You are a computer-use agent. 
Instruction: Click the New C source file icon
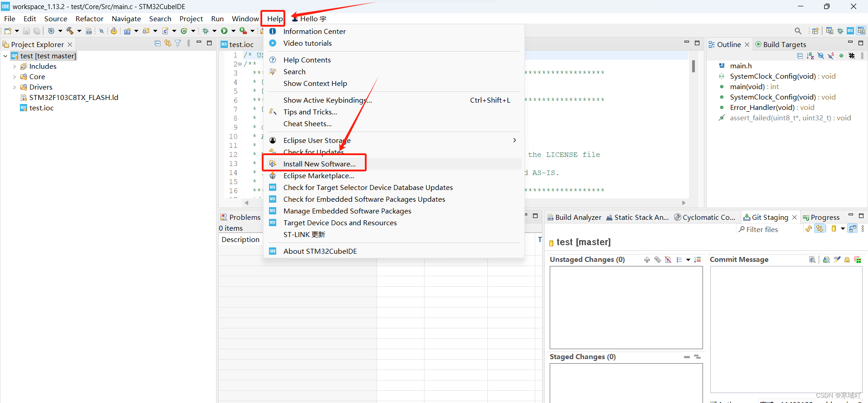(165, 31)
